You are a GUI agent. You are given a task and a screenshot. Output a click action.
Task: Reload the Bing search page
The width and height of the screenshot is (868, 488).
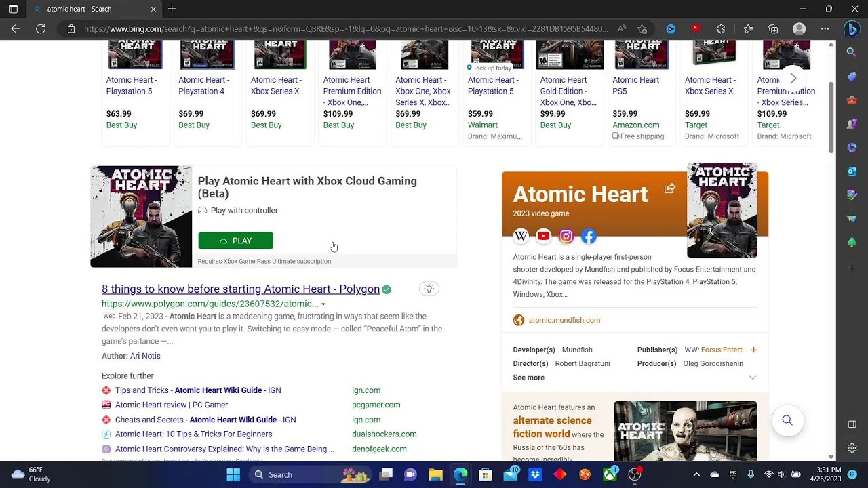41,29
